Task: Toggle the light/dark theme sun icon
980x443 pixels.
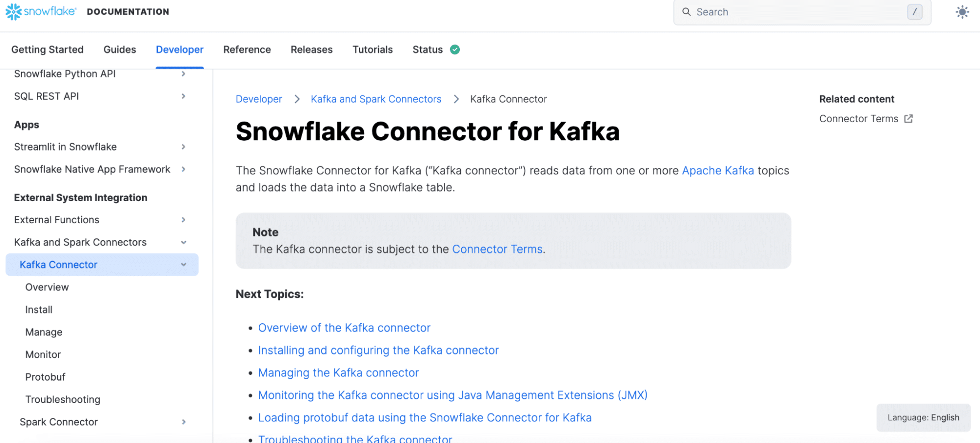Action: click(962, 12)
